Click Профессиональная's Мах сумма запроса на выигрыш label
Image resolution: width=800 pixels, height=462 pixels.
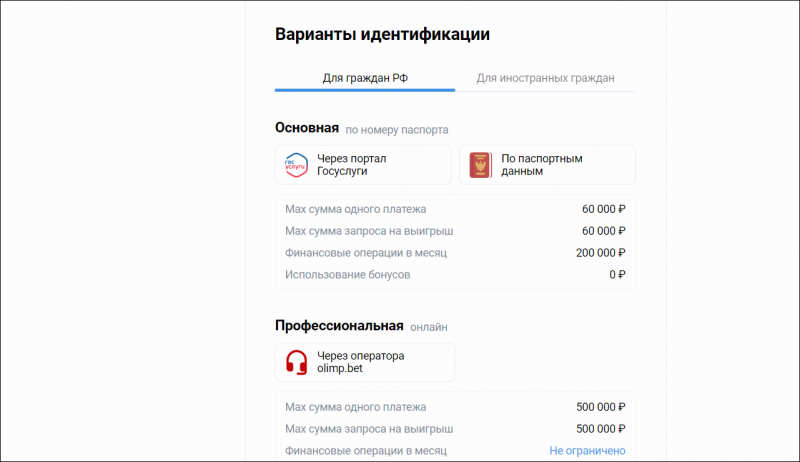click(369, 429)
